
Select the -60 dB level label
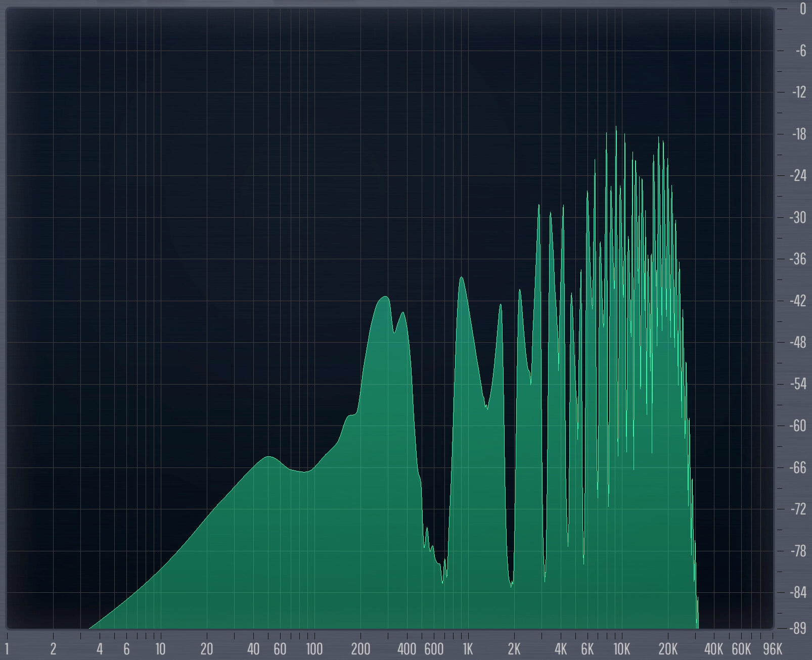click(x=798, y=426)
